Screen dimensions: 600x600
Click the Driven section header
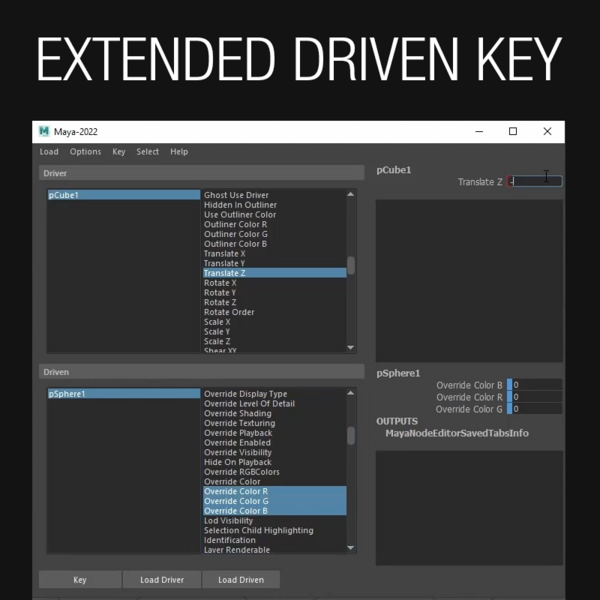(x=201, y=372)
